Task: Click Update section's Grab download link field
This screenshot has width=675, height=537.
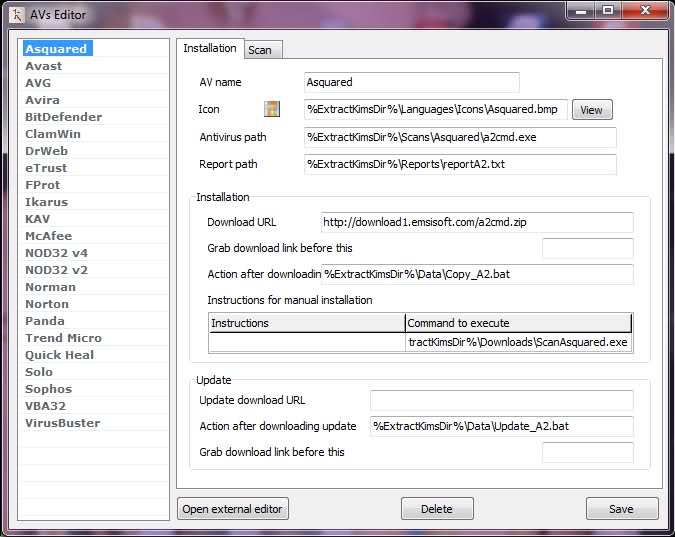Action: click(x=588, y=452)
